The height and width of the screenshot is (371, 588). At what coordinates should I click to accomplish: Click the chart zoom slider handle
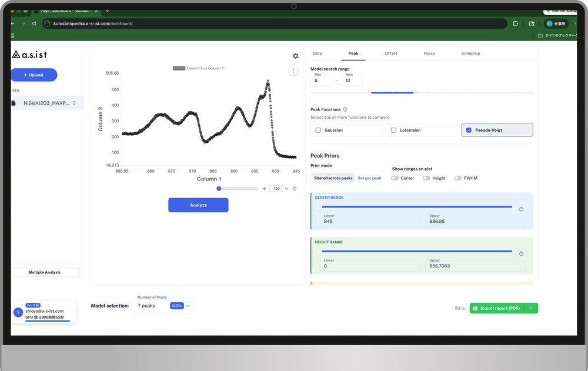(219, 189)
